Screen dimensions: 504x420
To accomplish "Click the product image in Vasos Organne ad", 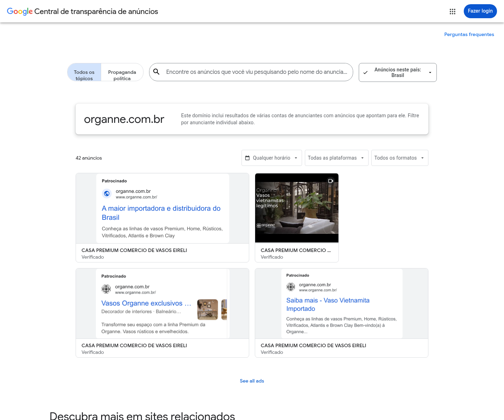I will [x=208, y=309].
